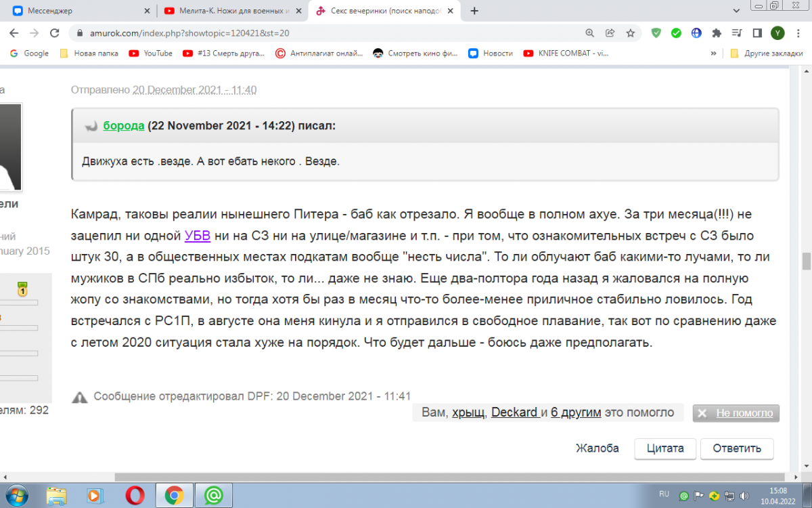Toggle the Chrome side panel
The image size is (812, 508).
coord(757,33)
